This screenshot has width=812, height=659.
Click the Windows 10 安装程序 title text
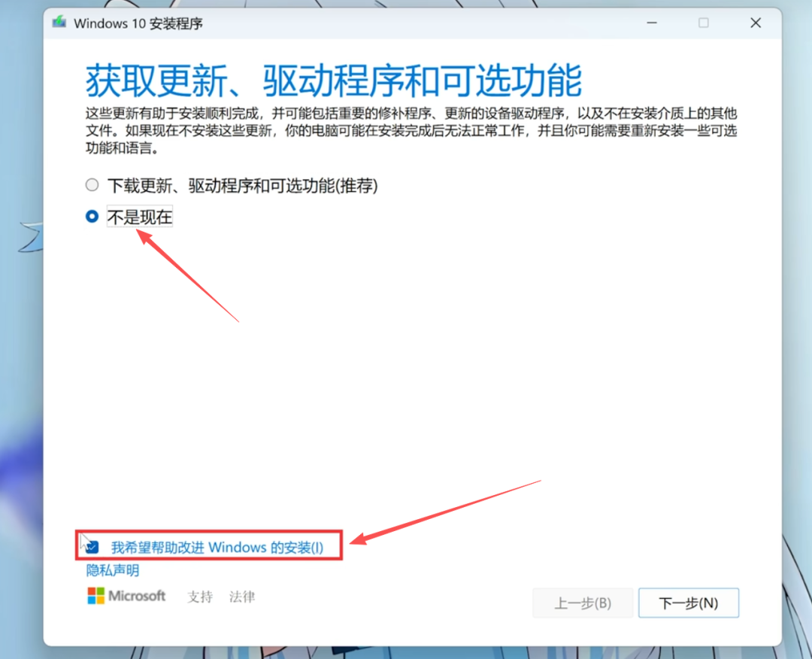(138, 23)
